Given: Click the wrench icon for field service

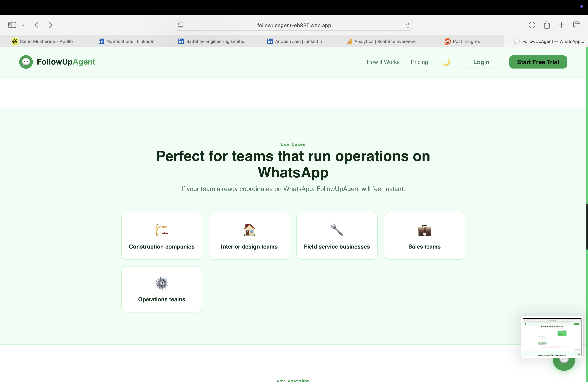Looking at the screenshot, I should tap(337, 230).
